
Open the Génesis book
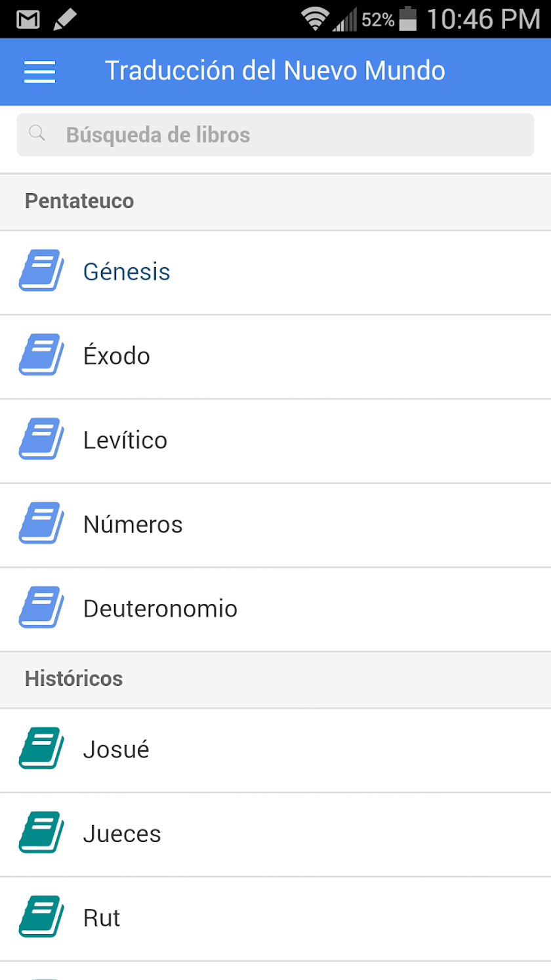pyautogui.click(x=127, y=272)
